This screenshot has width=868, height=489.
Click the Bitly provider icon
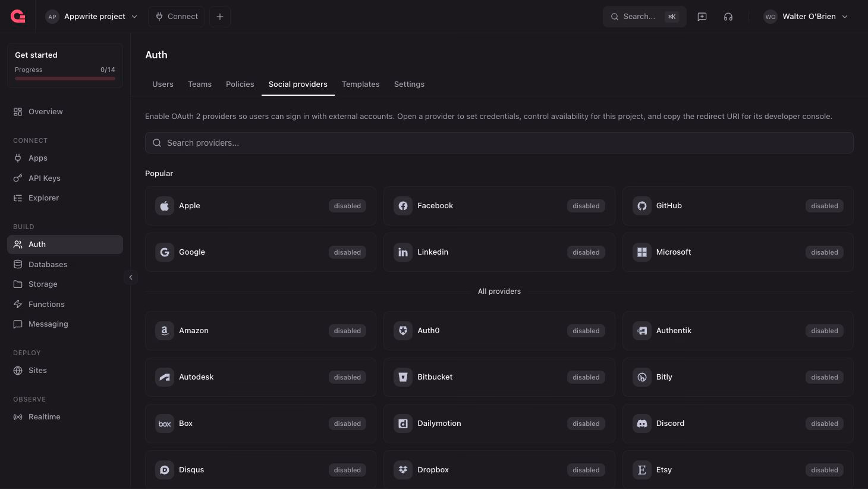coord(642,377)
